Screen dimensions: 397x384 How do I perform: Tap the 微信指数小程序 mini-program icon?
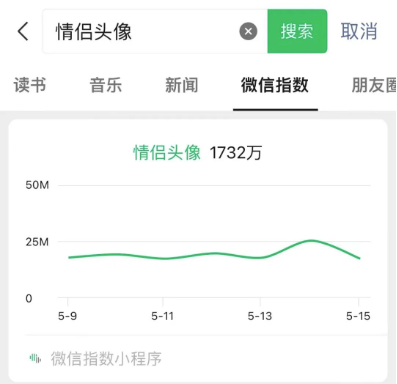coord(35,358)
